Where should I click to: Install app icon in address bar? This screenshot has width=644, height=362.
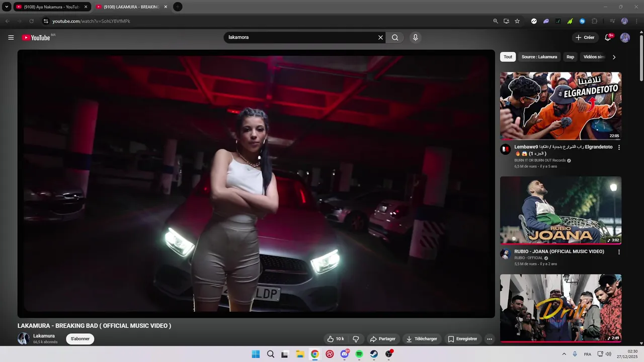click(506, 21)
